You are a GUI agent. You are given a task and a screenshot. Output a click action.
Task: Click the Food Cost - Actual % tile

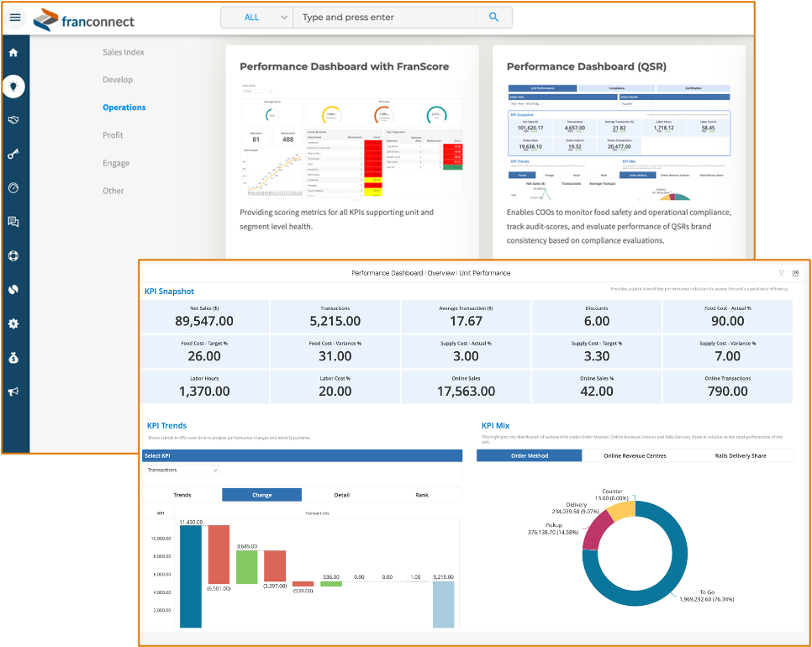click(x=728, y=317)
